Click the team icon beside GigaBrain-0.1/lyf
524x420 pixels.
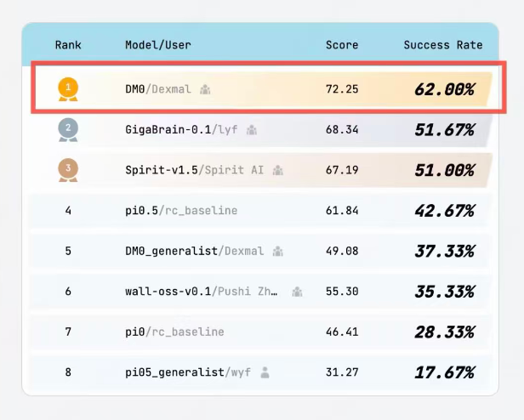tap(251, 129)
